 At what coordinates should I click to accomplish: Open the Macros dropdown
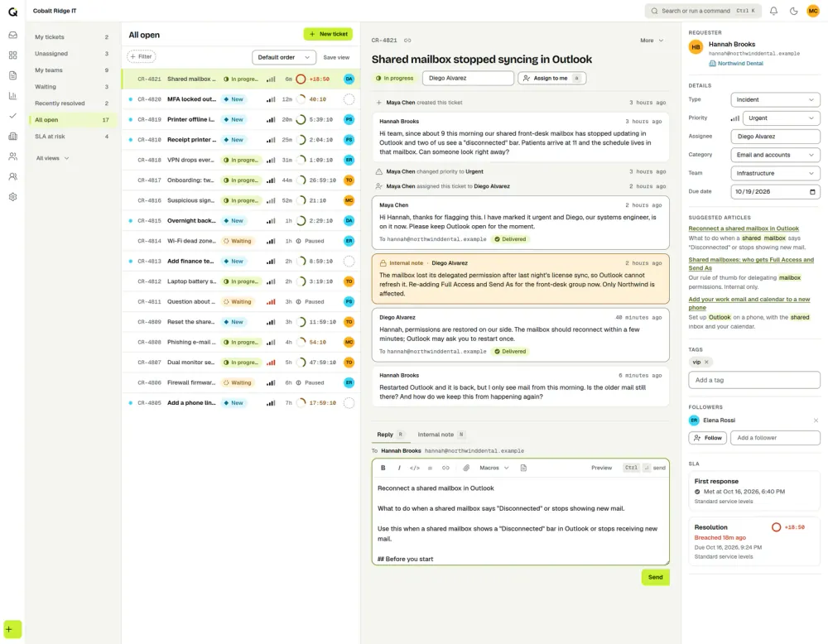(493, 468)
